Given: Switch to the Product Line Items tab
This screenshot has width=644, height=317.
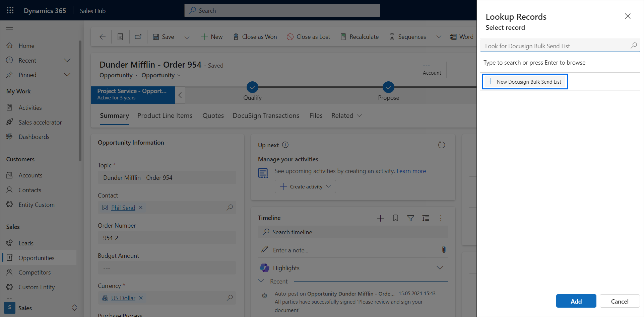Looking at the screenshot, I should 165,115.
